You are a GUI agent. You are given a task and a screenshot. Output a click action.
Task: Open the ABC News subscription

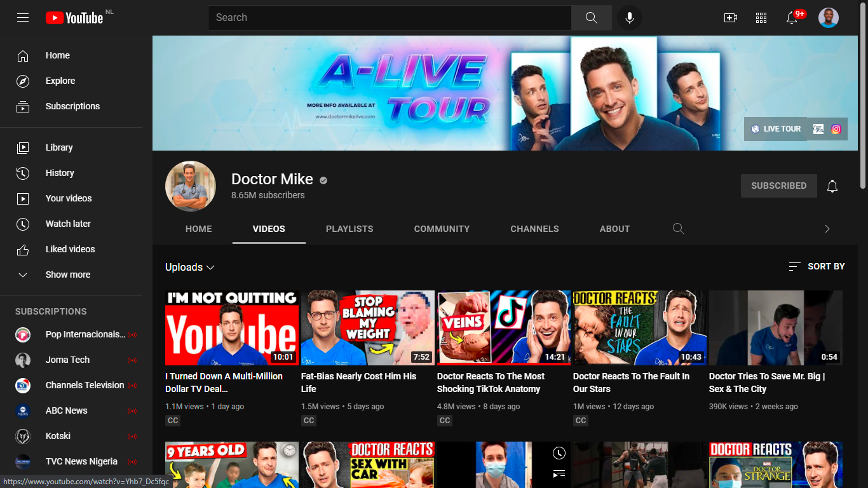(71, 410)
